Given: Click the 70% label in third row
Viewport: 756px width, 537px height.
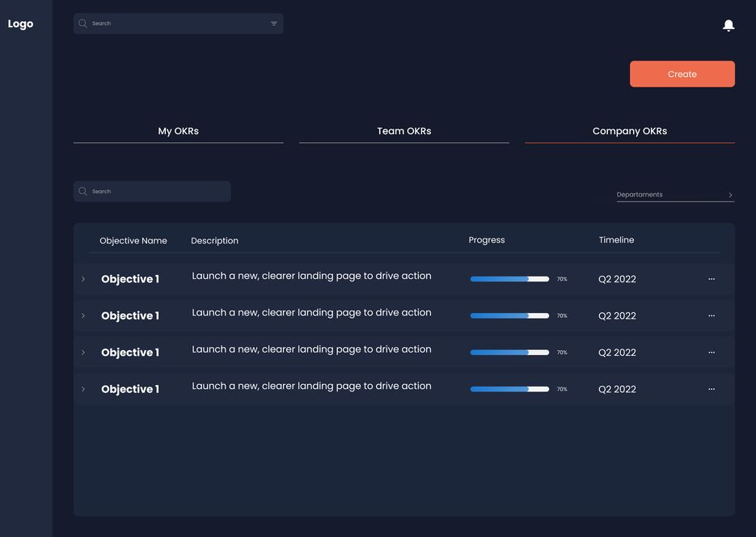Looking at the screenshot, I should (562, 353).
